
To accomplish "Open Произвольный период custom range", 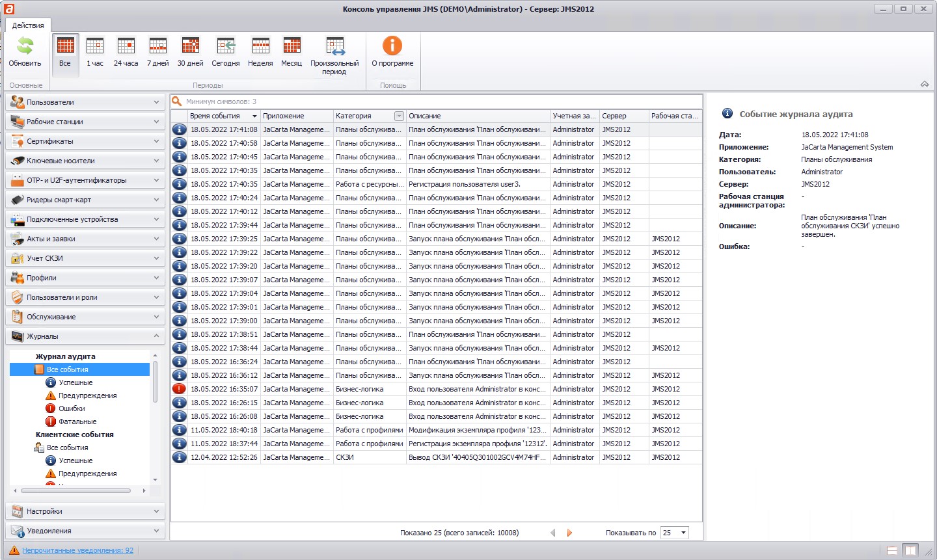I will click(334, 47).
